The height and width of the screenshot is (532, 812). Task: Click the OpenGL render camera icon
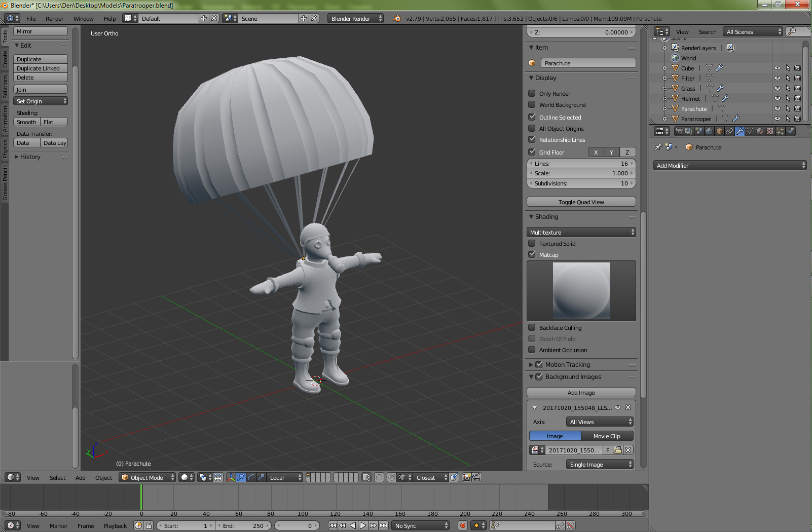click(466, 477)
